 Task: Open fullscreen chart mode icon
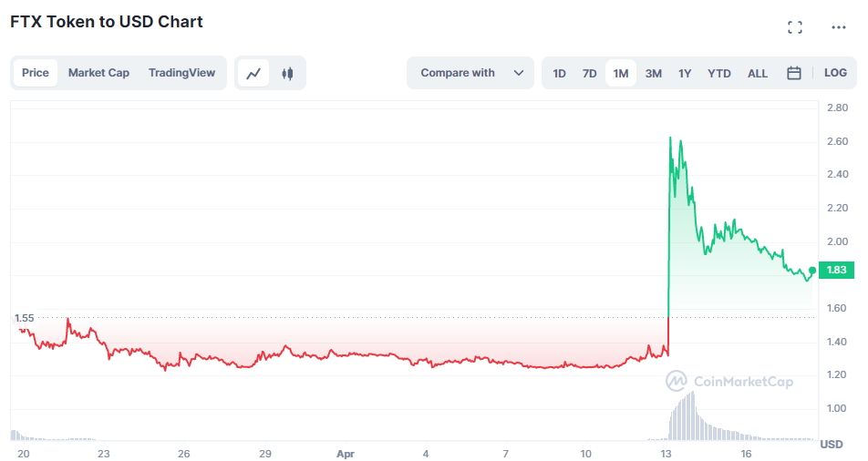point(795,27)
